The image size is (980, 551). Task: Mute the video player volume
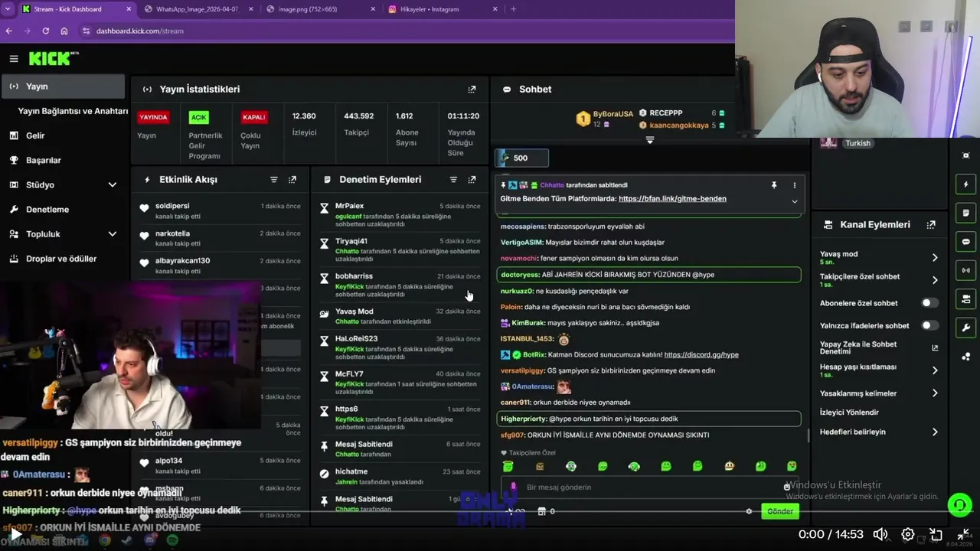[x=880, y=534]
